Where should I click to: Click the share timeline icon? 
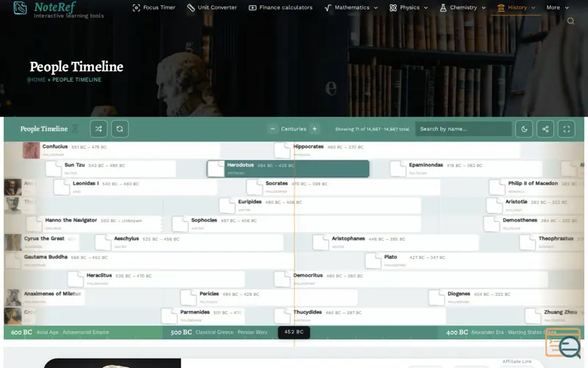click(x=545, y=129)
